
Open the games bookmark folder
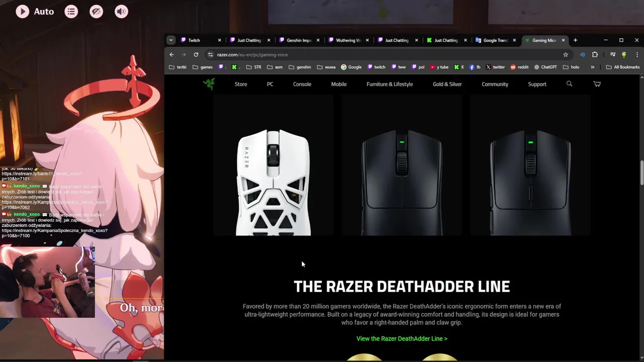coord(203,67)
